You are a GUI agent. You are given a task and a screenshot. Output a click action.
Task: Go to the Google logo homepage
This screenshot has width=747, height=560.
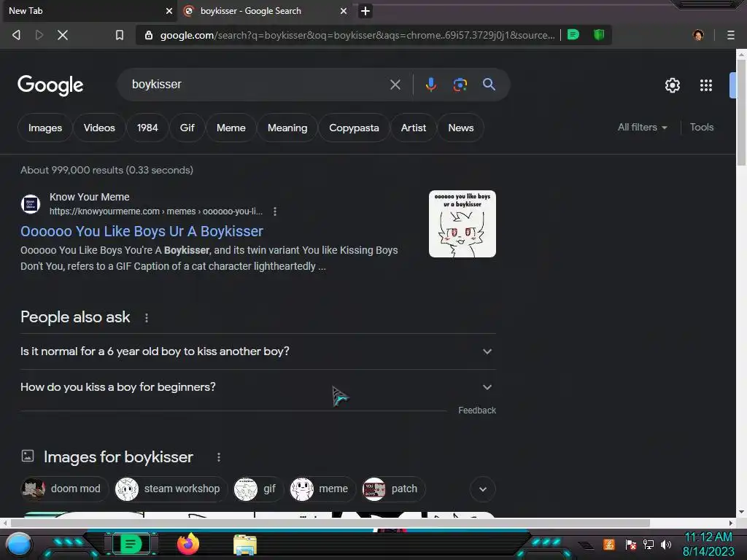50,85
